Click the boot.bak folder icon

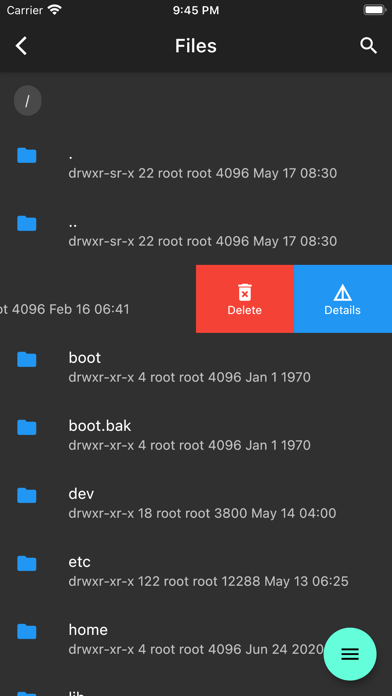[27, 427]
